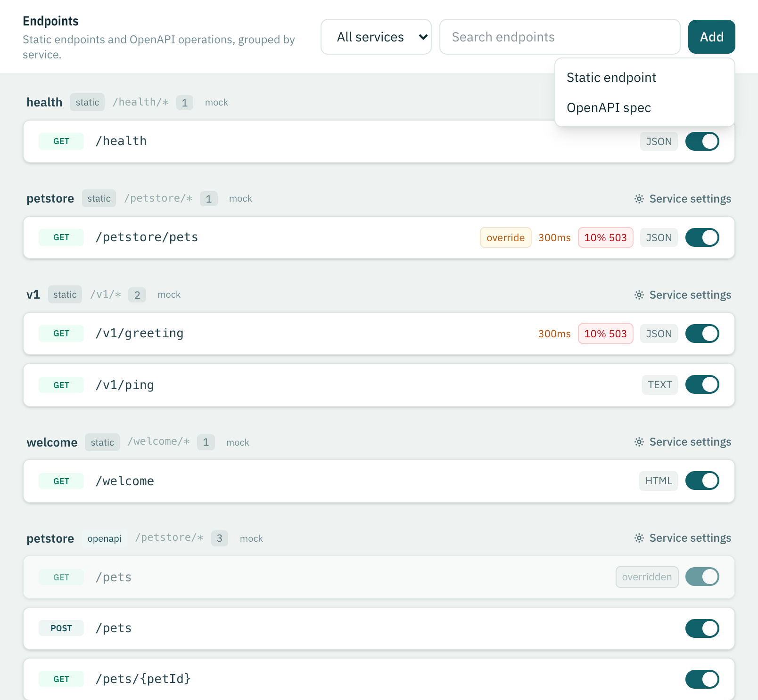Click the override badge on /petstore/pets
The image size is (758, 700).
506,237
